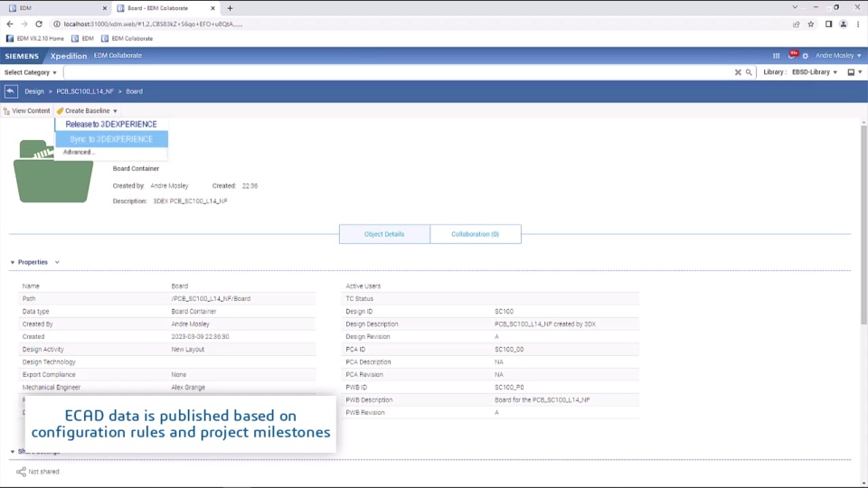Open the EDM VX.2.10 Home bookmark

(35, 39)
